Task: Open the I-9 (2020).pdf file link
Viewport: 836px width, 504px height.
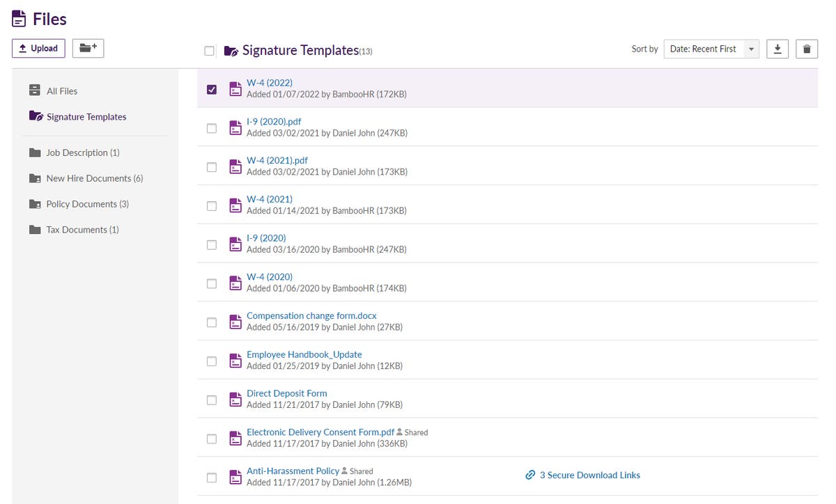Action: tap(274, 122)
